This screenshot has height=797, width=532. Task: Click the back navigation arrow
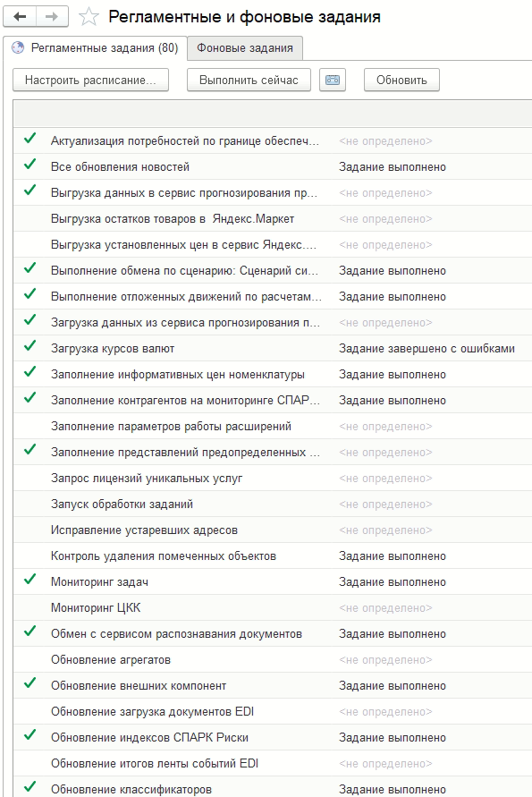coord(20,17)
